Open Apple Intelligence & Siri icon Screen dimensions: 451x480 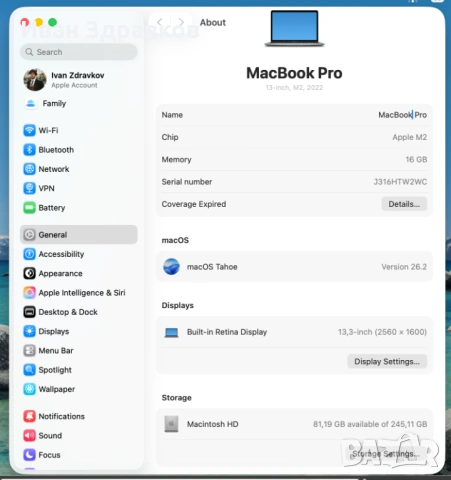(29, 292)
